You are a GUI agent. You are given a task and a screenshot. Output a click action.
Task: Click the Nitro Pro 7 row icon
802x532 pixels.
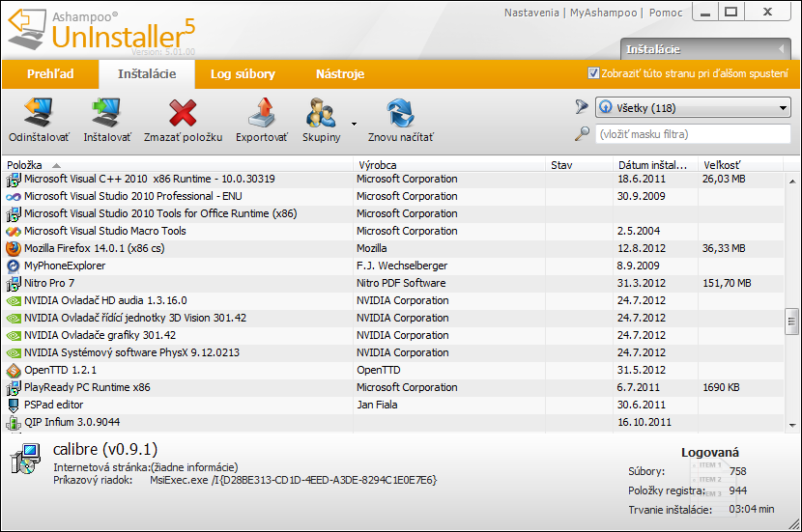click(x=14, y=283)
